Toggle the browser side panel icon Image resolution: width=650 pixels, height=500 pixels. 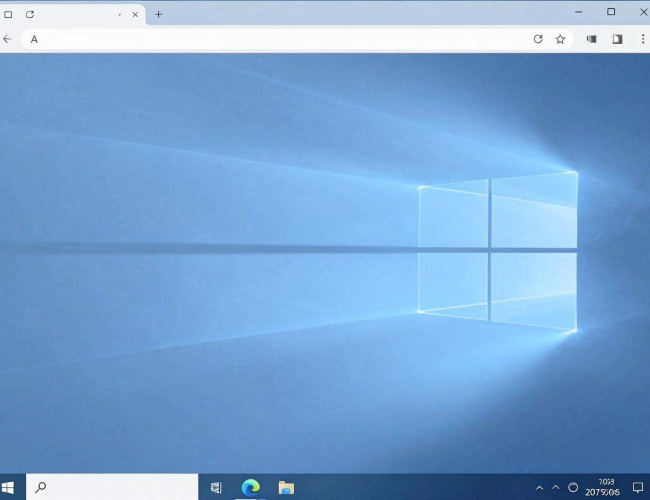(617, 39)
